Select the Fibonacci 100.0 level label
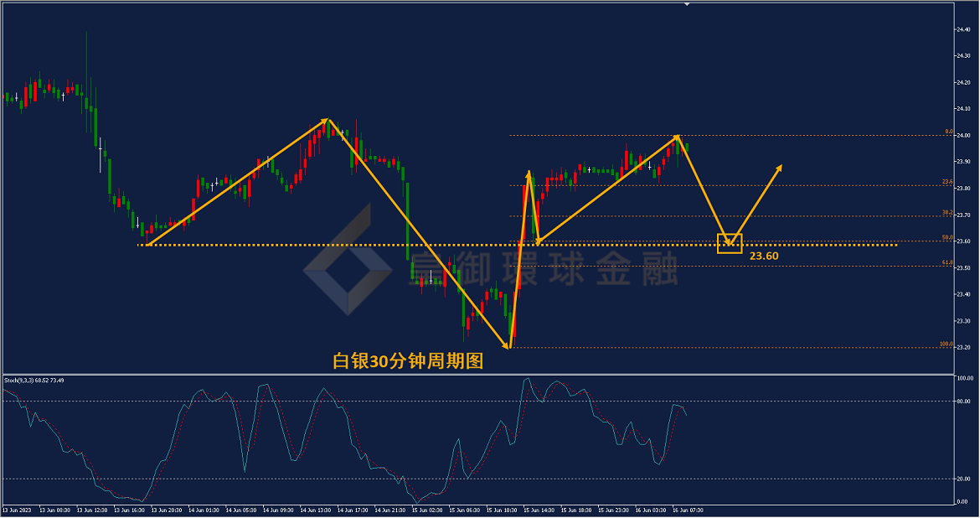Viewport: 980px width, 518px height. pos(946,344)
